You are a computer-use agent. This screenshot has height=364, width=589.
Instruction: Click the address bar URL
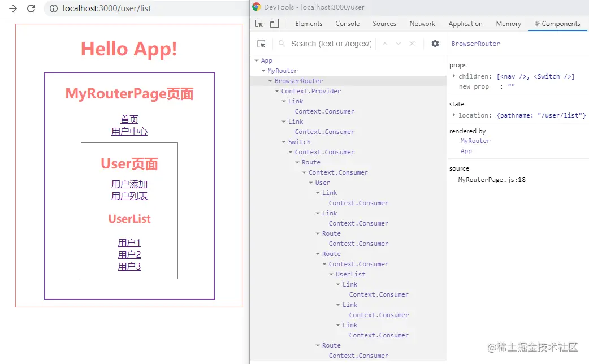click(x=107, y=8)
